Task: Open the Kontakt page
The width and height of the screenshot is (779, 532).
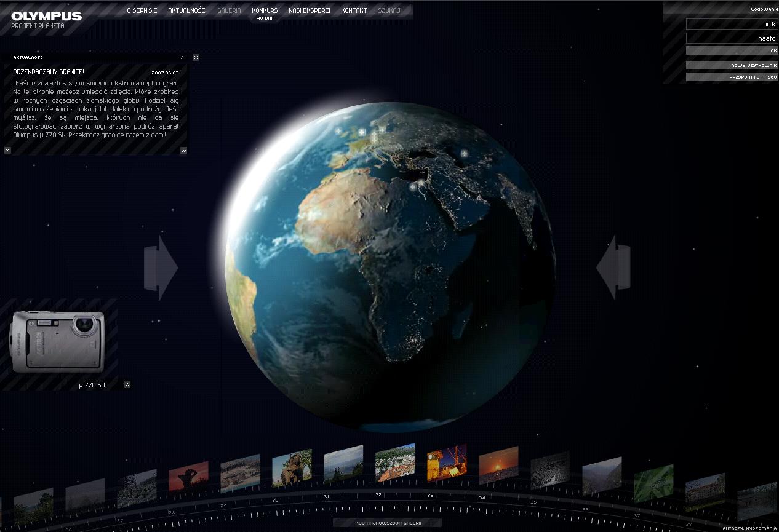Action: coord(354,10)
